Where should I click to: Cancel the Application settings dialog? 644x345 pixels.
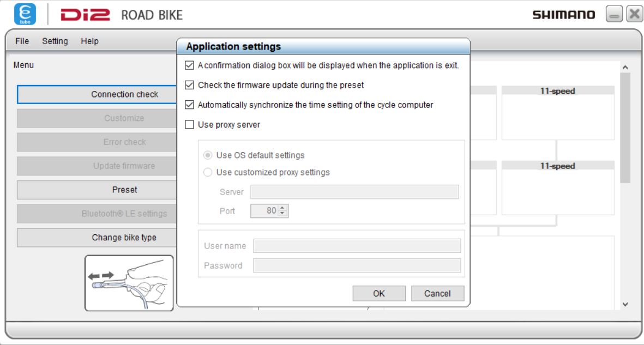point(437,293)
